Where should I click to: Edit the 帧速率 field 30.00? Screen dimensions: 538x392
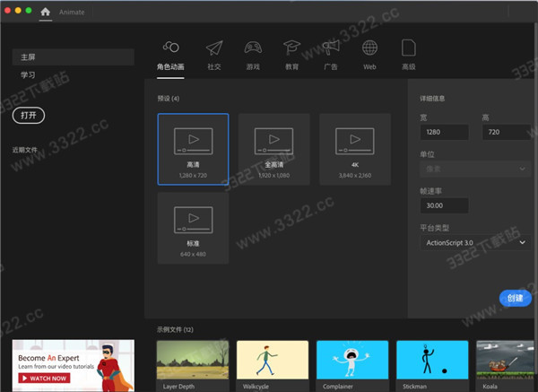point(445,205)
